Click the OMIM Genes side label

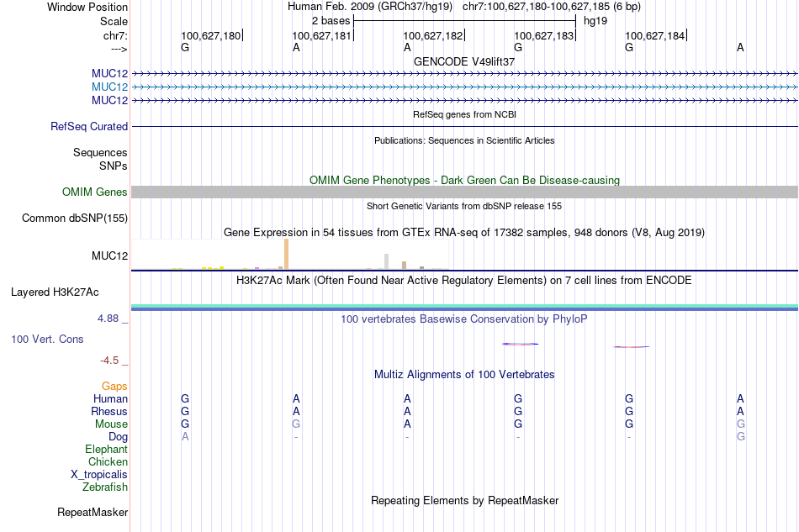click(x=95, y=192)
